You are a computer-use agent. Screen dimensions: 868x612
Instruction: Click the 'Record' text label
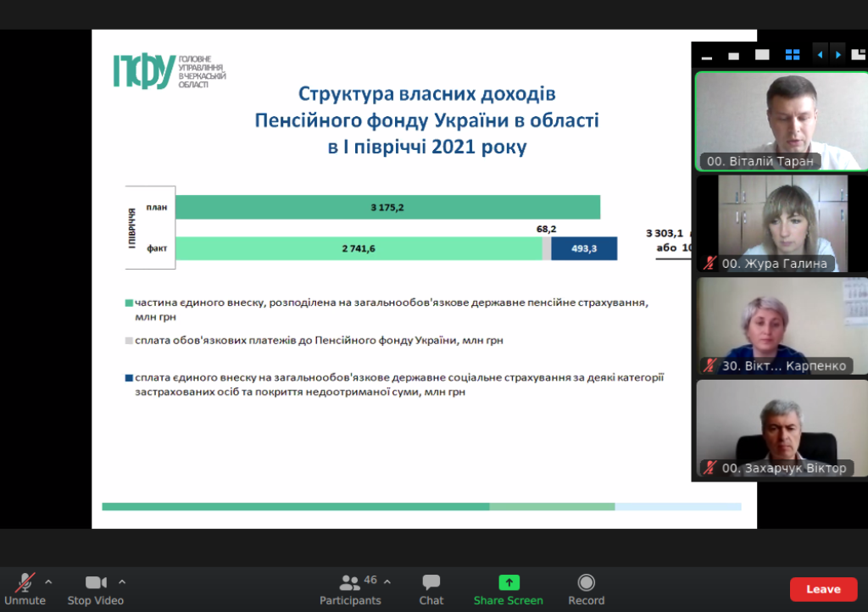[x=587, y=600]
